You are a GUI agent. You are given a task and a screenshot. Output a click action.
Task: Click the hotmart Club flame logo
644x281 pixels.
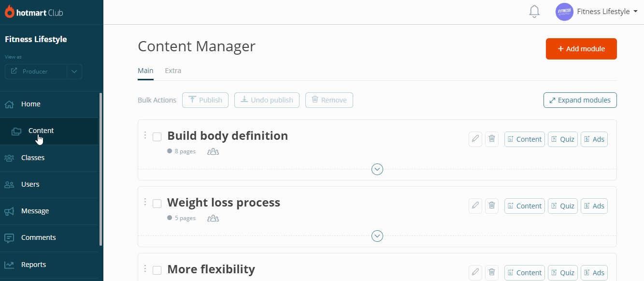[9, 12]
